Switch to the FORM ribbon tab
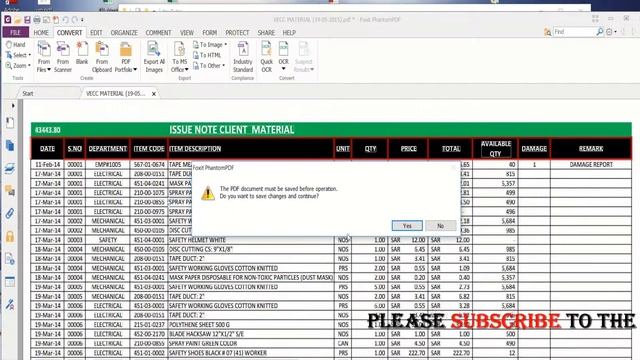This screenshot has height=360, width=640. point(209,33)
